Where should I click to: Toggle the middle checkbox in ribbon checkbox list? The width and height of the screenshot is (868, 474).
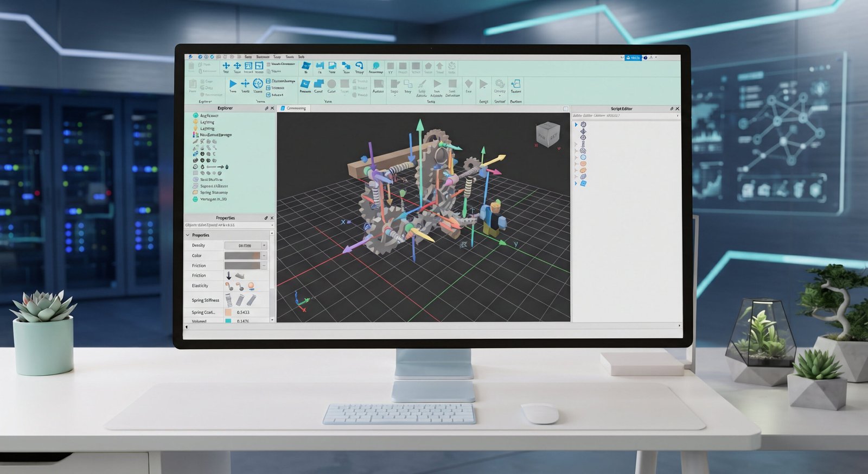point(269,88)
